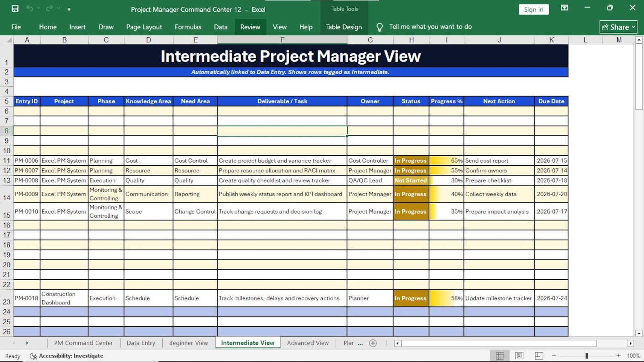Open the File menu
Viewport: 644px width, 362px height.
click(x=16, y=27)
